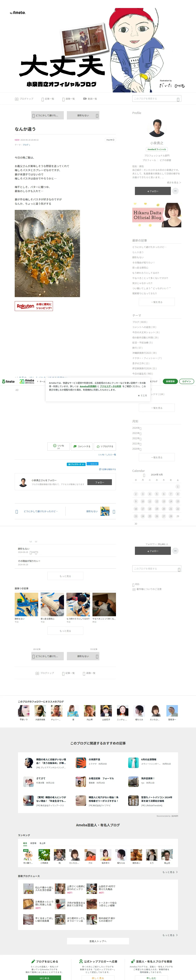The width and height of the screenshot is (196, 980).
Task: Expand the 2023年 monthly archive
Action: click(x=137, y=433)
